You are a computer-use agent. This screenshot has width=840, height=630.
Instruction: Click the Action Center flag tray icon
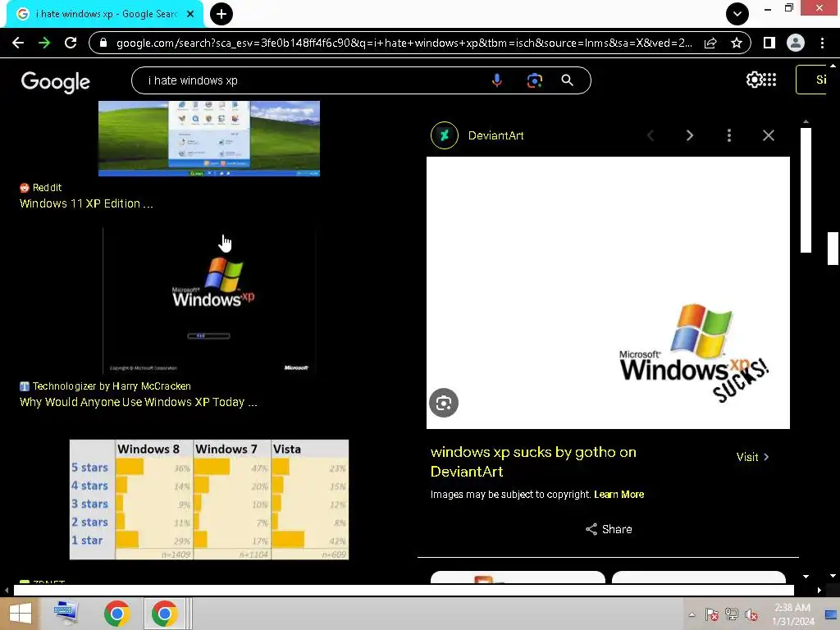pos(711,614)
